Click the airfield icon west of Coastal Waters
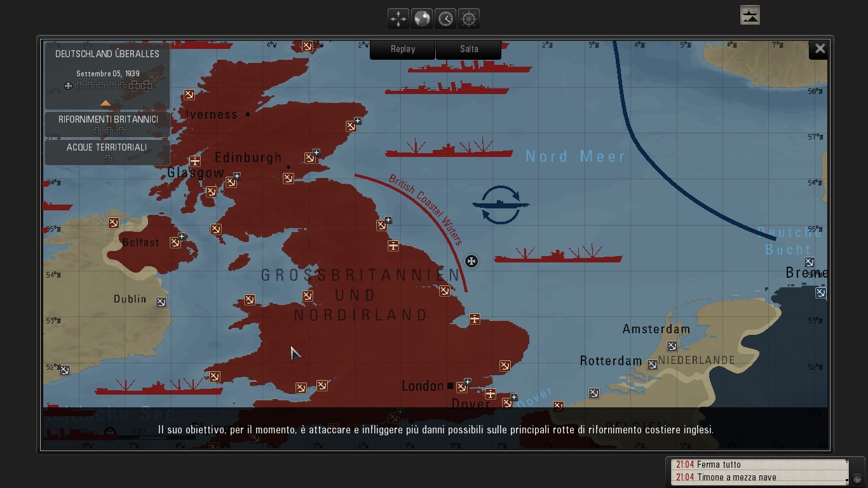The width and height of the screenshot is (868, 488). pos(393,246)
